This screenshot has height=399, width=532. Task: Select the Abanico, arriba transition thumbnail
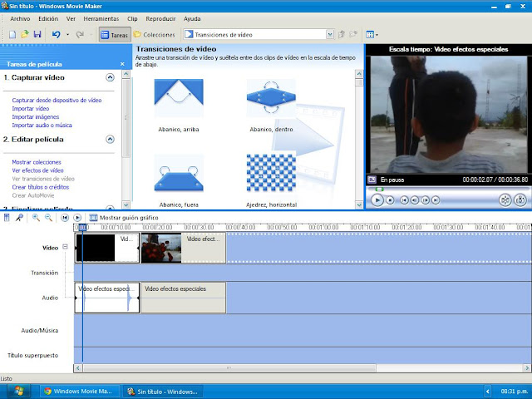coord(179,98)
